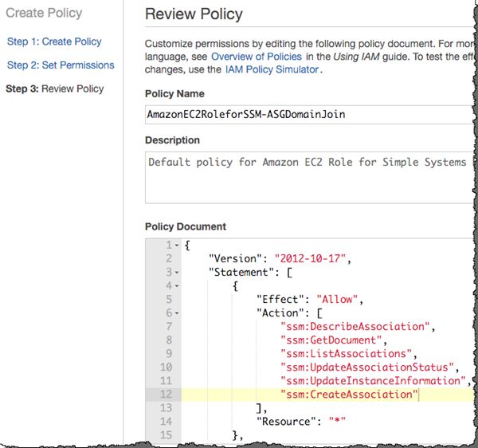478x448 pixels.
Task: Click "ssm:UpdateAssociationStatus" action line
Action: click(367, 367)
